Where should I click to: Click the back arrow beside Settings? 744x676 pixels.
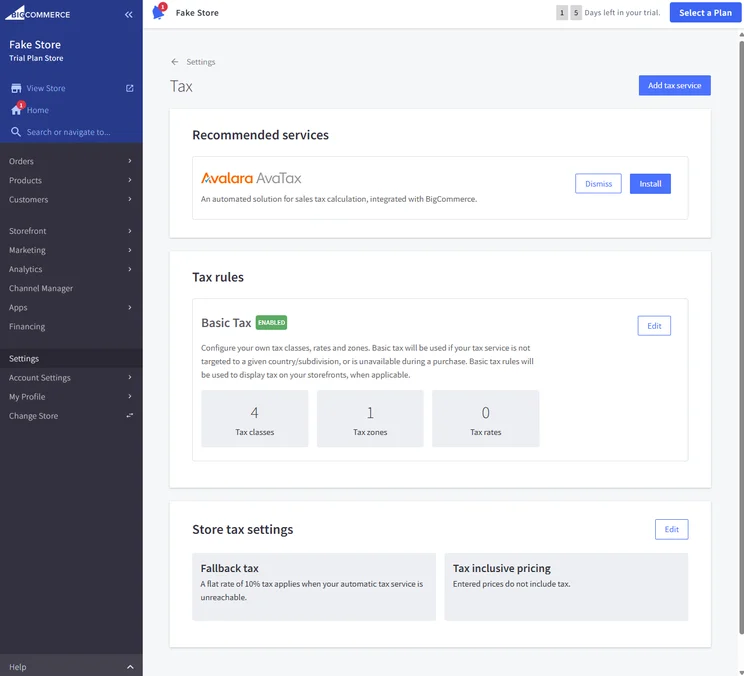coord(175,62)
